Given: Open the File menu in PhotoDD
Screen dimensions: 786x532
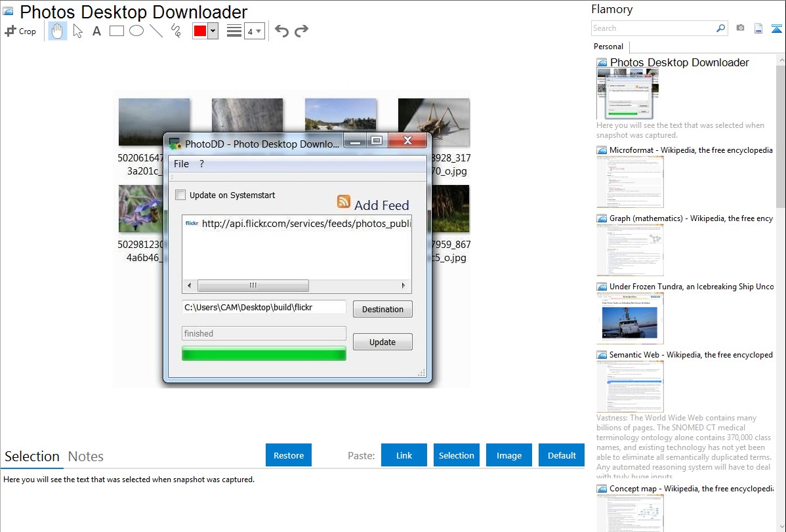Looking at the screenshot, I should [182, 164].
